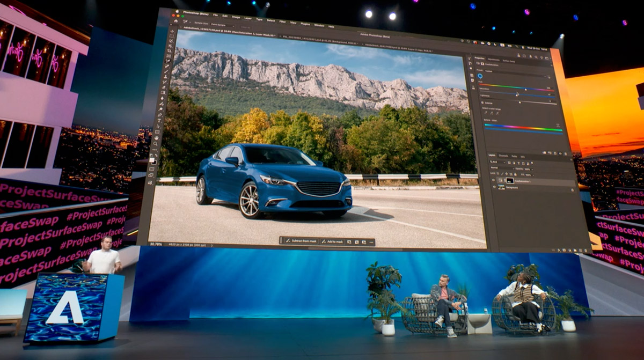
Task: Switch to the Surface Swap tab
Action: pos(509,61)
